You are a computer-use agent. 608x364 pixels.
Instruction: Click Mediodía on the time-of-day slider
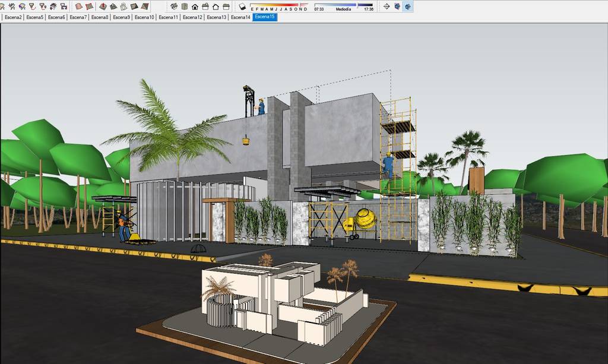(343, 8)
